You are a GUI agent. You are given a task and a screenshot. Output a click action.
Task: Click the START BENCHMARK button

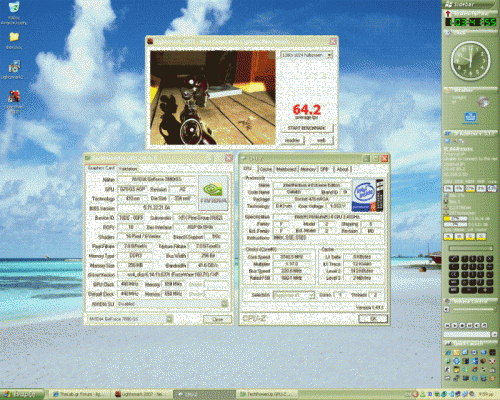click(307, 128)
